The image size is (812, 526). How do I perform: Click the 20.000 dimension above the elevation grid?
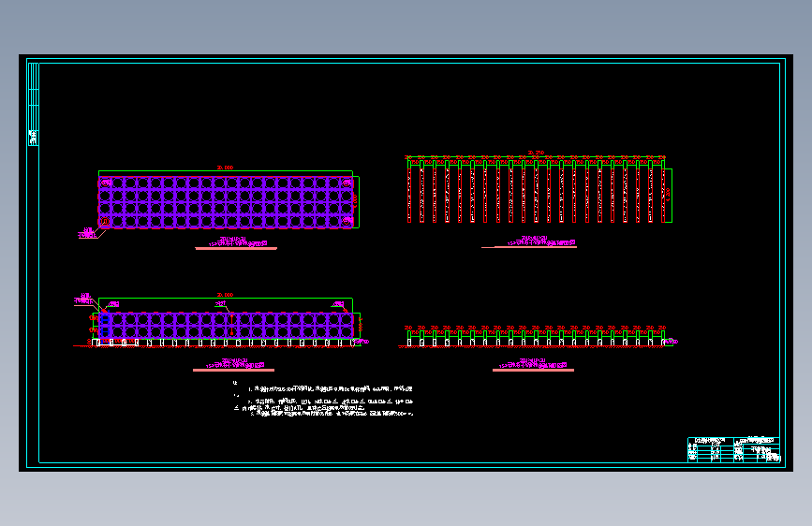point(226,295)
